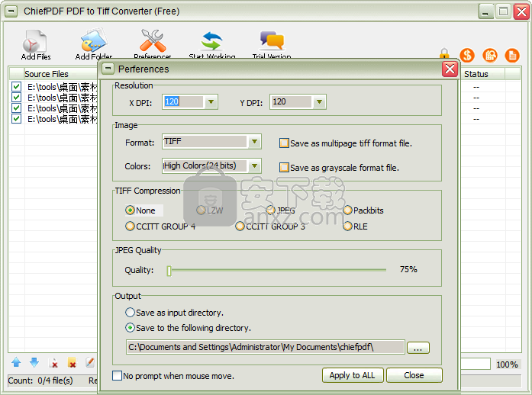The height and width of the screenshot is (395, 532).
Task: Click the JPEG Quality slider track
Action: [x=278, y=270]
